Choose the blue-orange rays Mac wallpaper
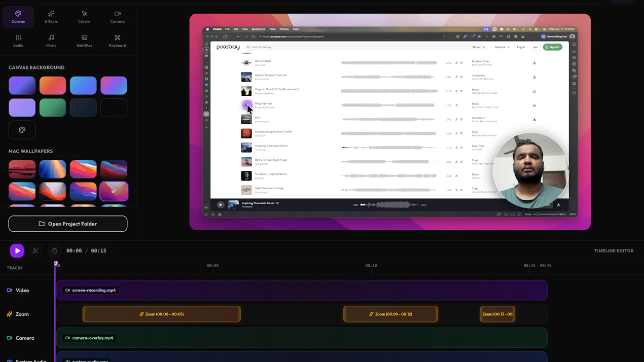Viewport: 644px width, 362px height. (53, 169)
